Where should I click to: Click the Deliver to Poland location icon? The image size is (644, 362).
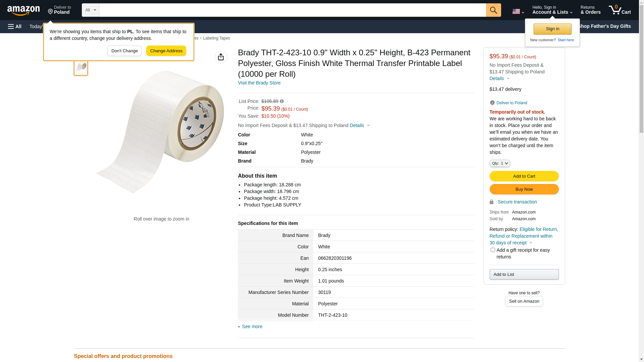coord(492,103)
